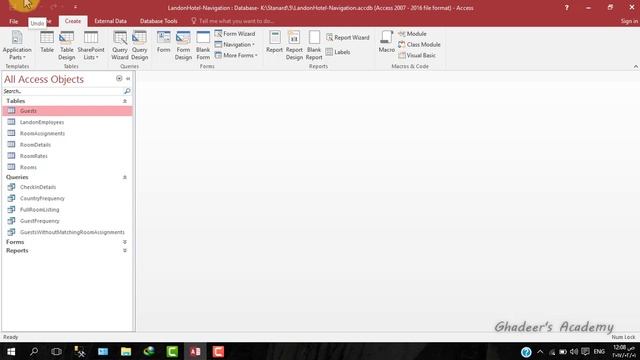This screenshot has width=640, height=360.
Task: Launch the Query Wizard
Action: click(120, 45)
